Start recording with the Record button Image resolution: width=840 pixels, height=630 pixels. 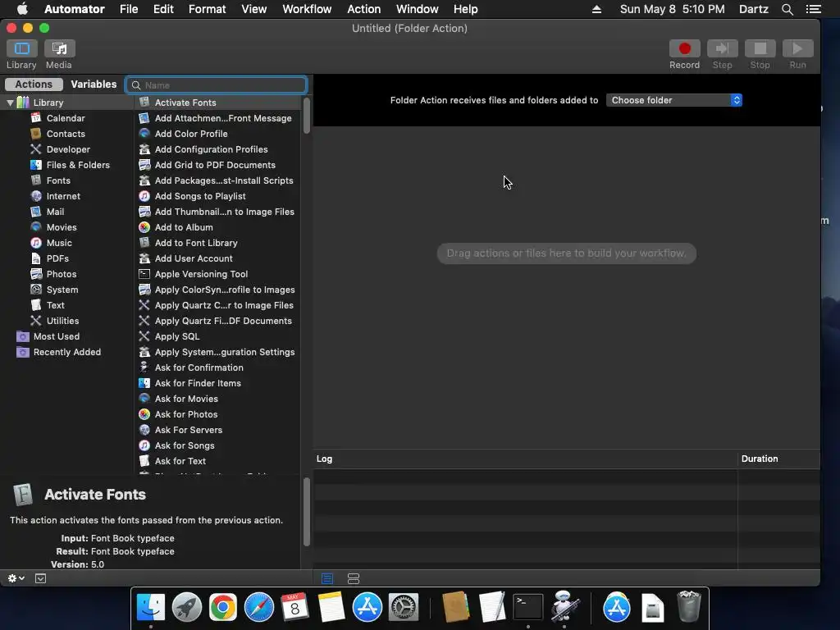click(684, 48)
